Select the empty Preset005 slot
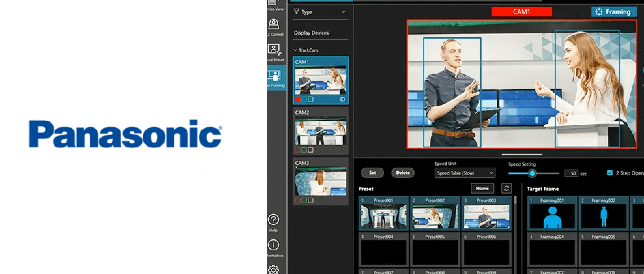The width and height of the screenshot is (644, 274). pyautogui.click(x=435, y=253)
